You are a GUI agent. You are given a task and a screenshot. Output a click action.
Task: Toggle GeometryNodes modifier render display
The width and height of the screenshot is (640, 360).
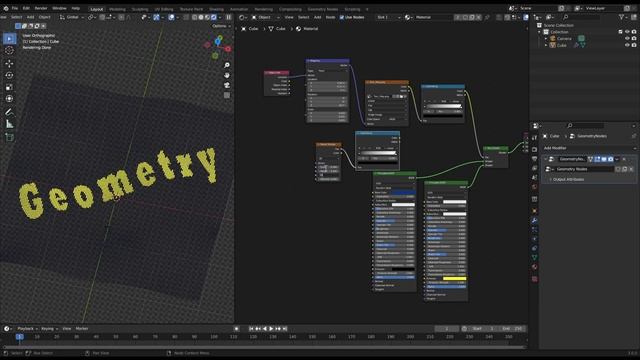(x=611, y=159)
